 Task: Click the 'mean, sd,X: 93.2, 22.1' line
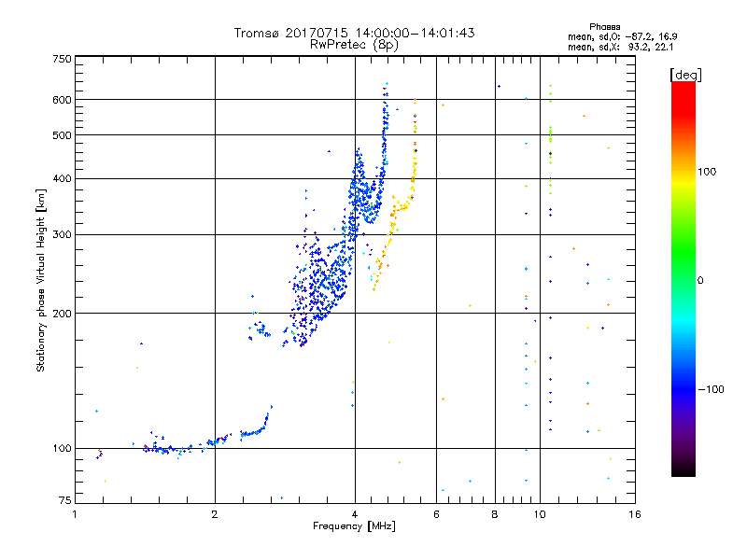(x=620, y=47)
